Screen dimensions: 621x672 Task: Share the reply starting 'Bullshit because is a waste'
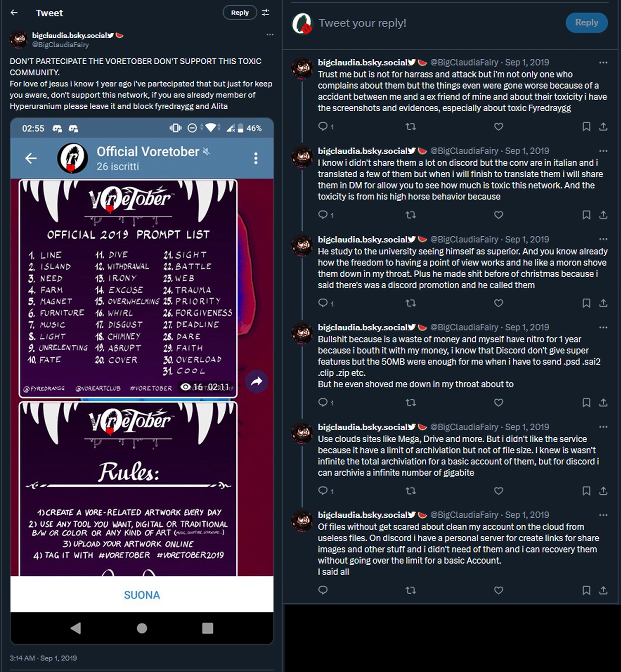click(x=603, y=403)
